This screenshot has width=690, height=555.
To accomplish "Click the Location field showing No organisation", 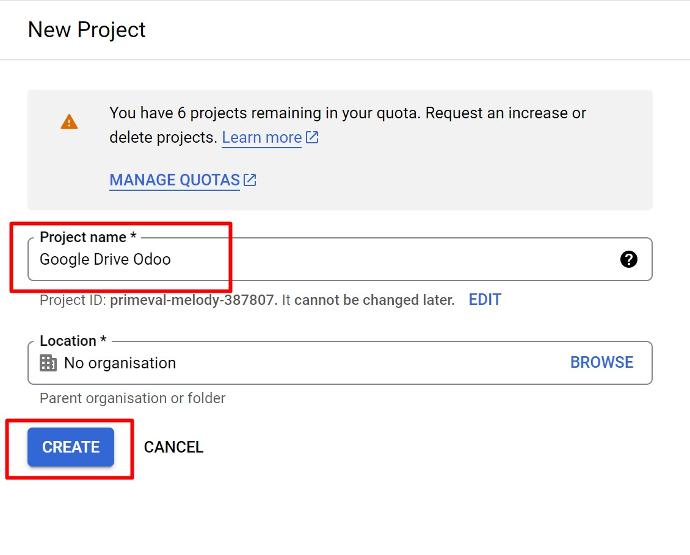I will [340, 363].
